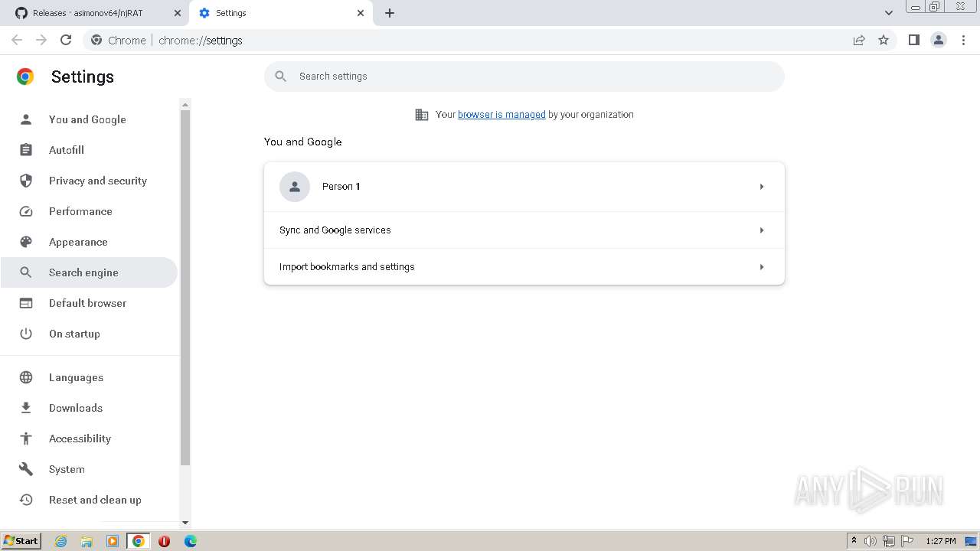Click the Default browser window icon
This screenshot has height=551, width=980.
(26, 303)
